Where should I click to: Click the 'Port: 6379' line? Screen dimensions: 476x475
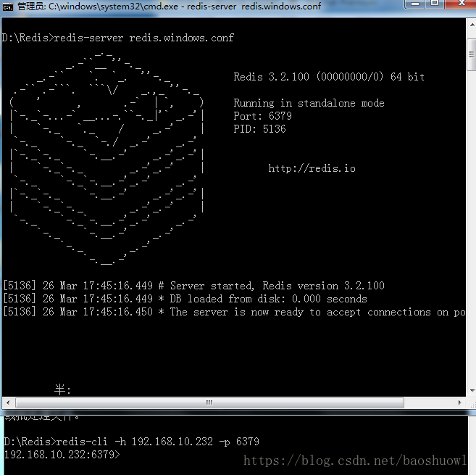pos(262,116)
